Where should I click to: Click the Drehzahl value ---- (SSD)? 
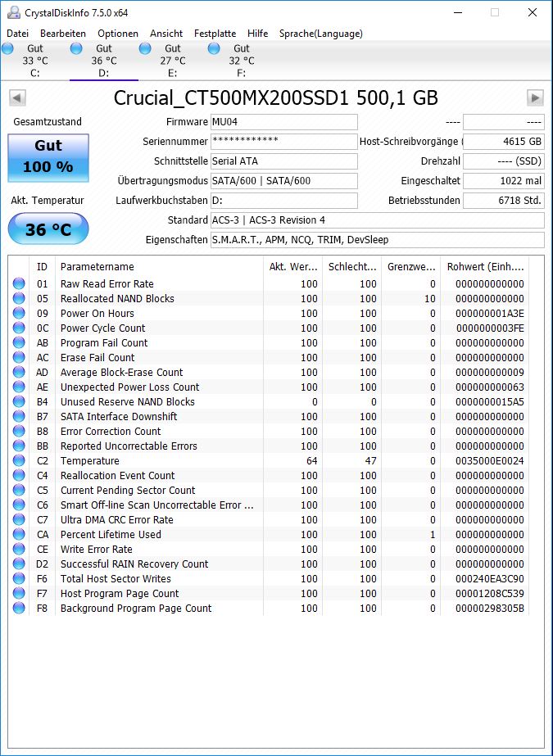[504, 161]
